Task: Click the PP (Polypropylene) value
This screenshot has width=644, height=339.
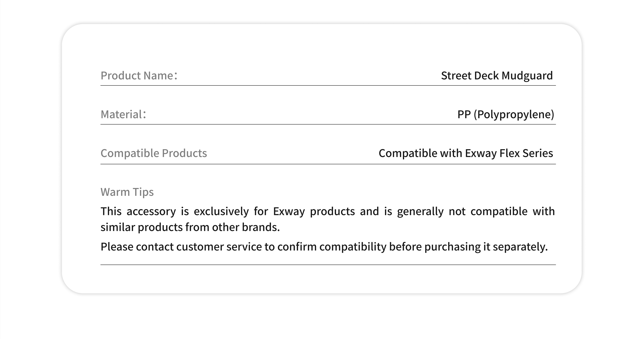Action: pos(506,114)
